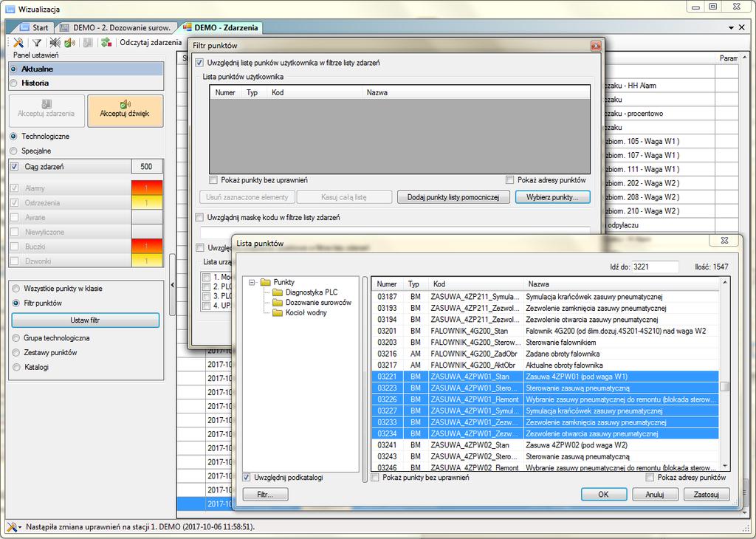Open settings tools icon in toolbar
Screen dimensions: 756x539
[x=18, y=42]
